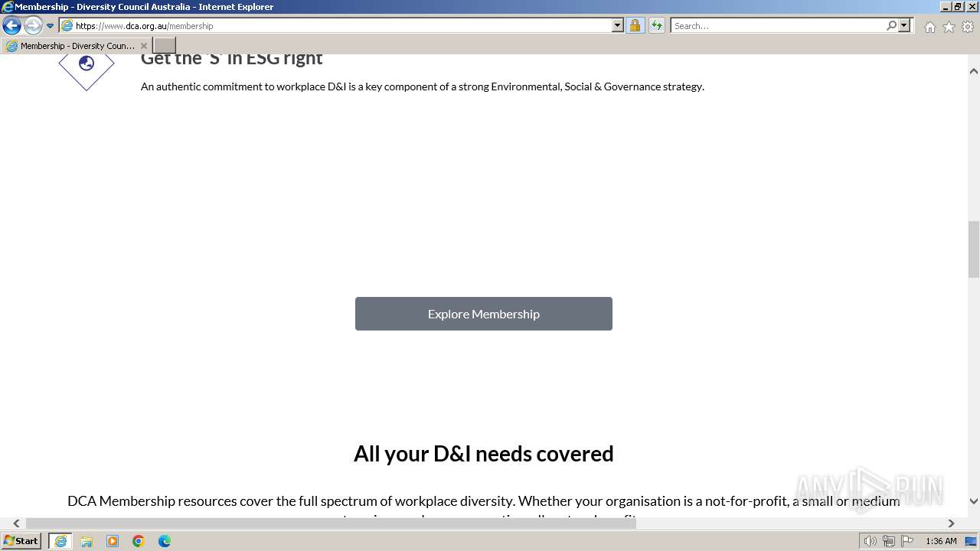Expand the search provider dropdown
This screenshot has height=551, width=980.
[904, 26]
